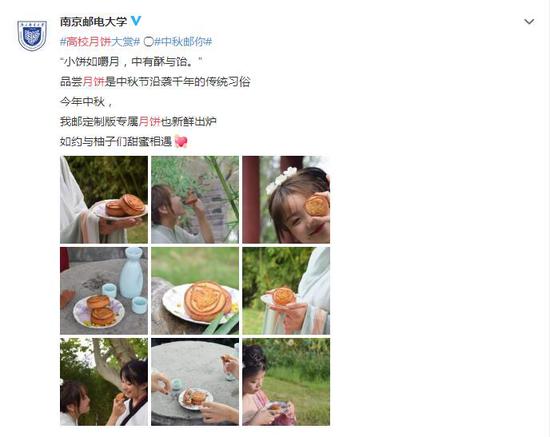Image resolution: width=550 pixels, height=437 pixels.
Task: Open the #高校月饼大赏# hashtag link
Action: point(100,42)
